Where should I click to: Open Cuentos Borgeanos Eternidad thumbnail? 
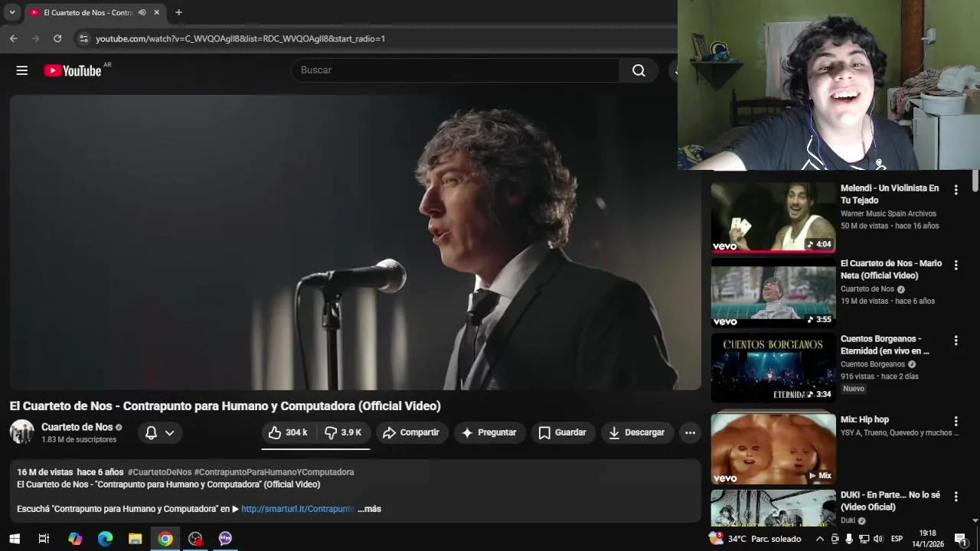[x=773, y=367]
